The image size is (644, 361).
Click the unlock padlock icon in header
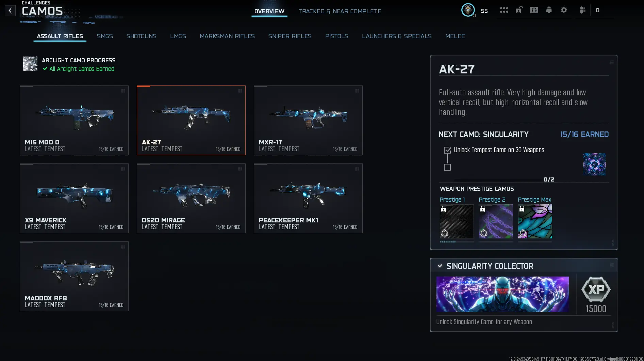(x=519, y=10)
